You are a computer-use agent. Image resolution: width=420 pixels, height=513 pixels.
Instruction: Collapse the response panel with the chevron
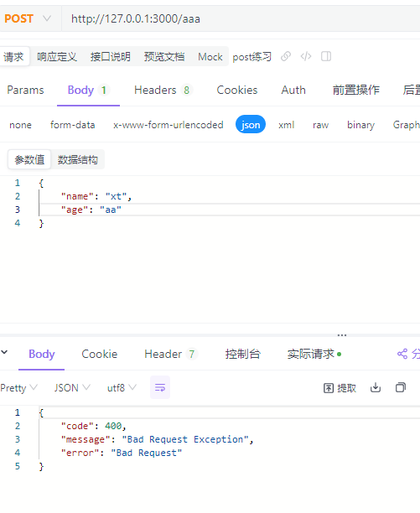4,352
